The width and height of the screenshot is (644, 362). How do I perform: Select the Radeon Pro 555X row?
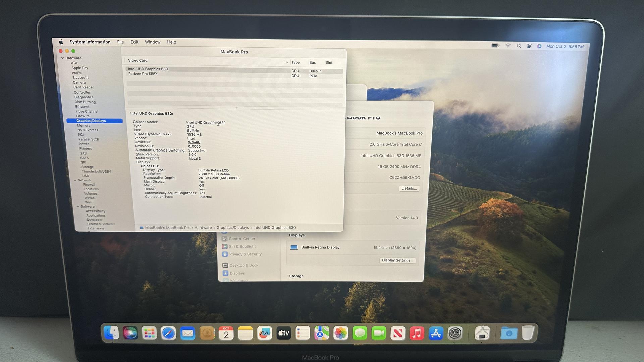coord(143,74)
